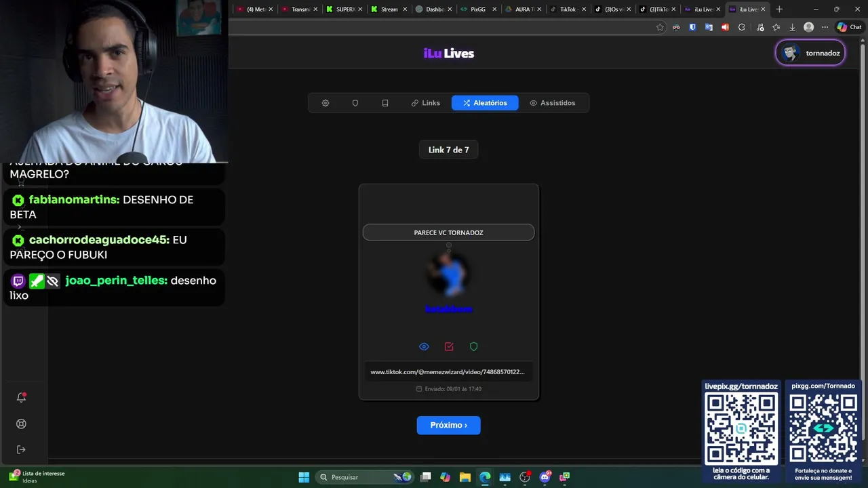Image resolution: width=868 pixels, height=488 pixels.
Task: Open the Discord taskbar icon
Action: [x=545, y=477]
